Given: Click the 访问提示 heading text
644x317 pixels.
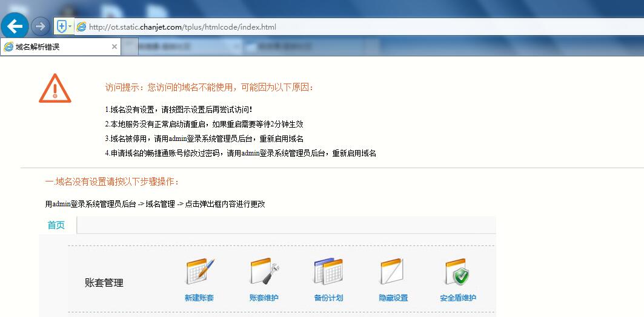Looking at the screenshot, I should click(x=210, y=87).
